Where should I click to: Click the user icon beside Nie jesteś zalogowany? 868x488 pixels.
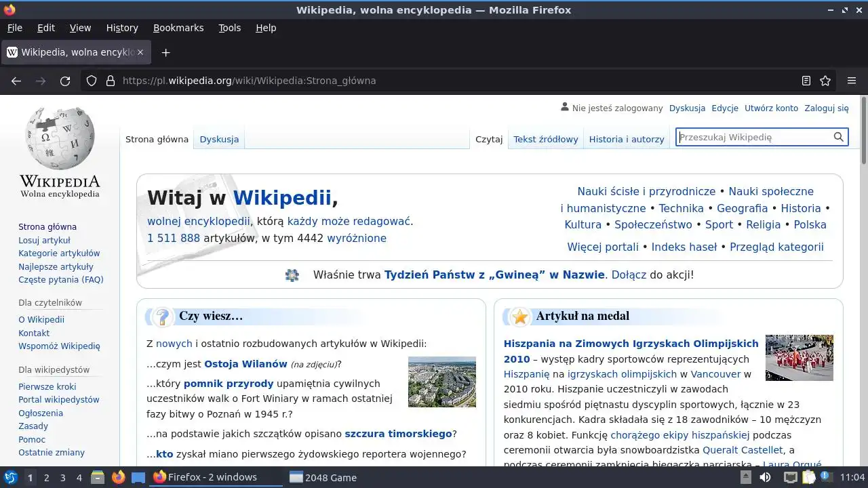[565, 107]
